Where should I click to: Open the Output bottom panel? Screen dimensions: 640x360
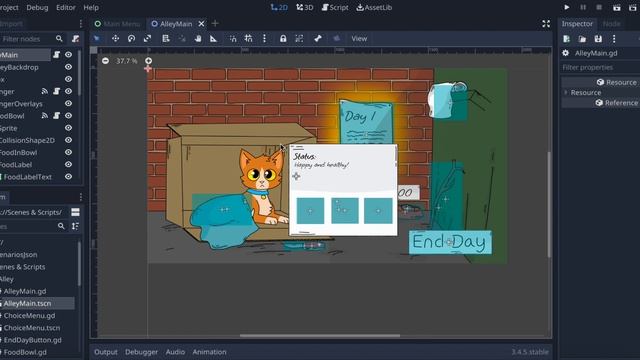coord(106,352)
